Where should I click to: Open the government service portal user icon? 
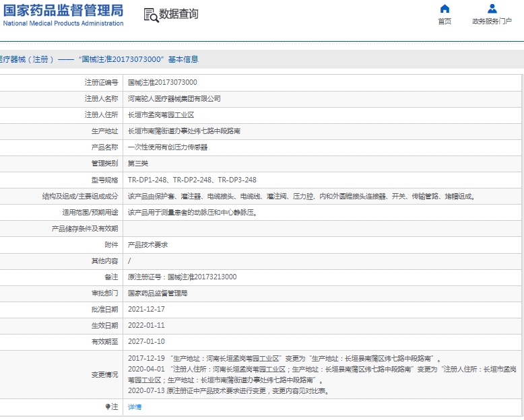coord(492,9)
